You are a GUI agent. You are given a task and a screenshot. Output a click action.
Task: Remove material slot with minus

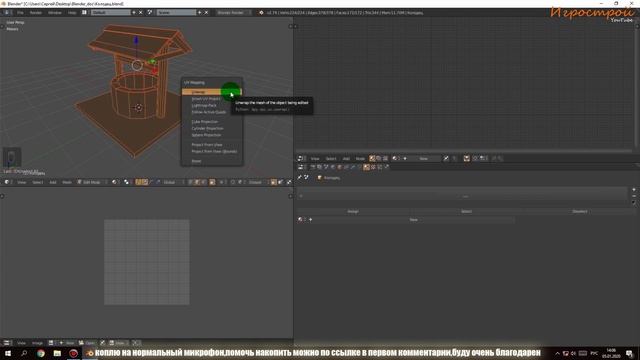tap(634, 196)
